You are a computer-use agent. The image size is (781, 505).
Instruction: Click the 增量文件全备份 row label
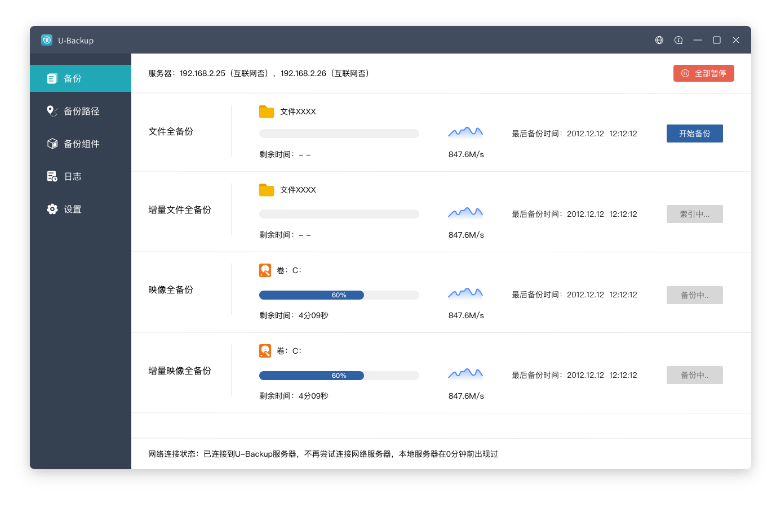click(x=180, y=210)
